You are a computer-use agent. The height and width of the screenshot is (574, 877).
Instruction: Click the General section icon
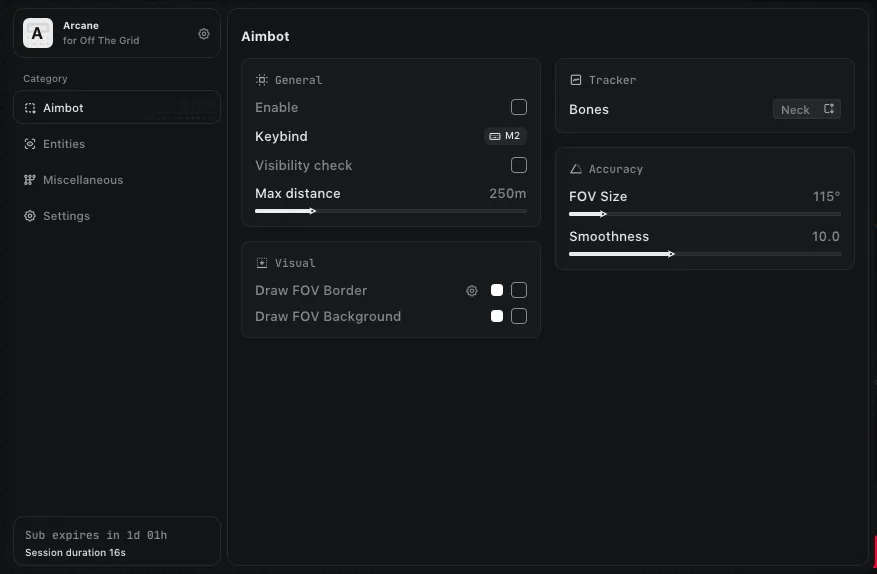point(262,80)
